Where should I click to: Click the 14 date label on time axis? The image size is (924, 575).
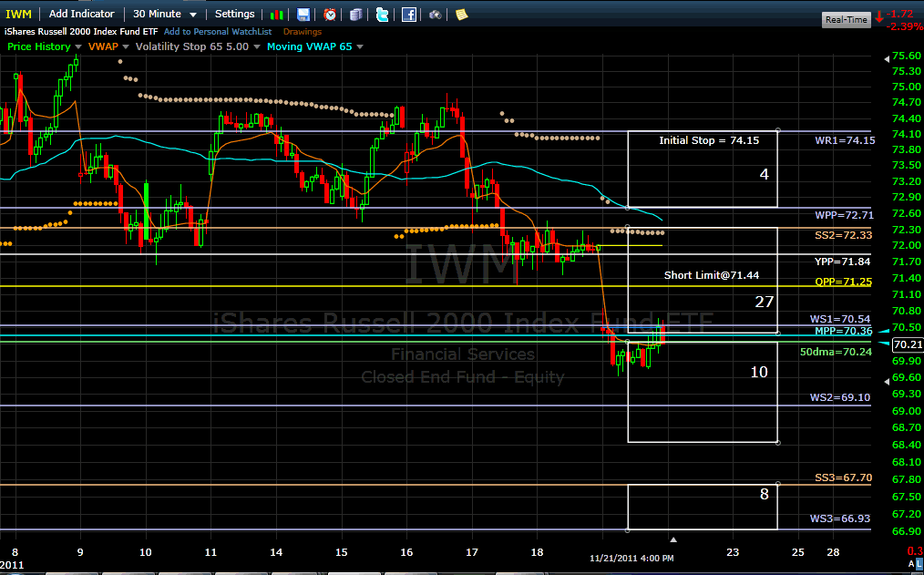pos(276,552)
